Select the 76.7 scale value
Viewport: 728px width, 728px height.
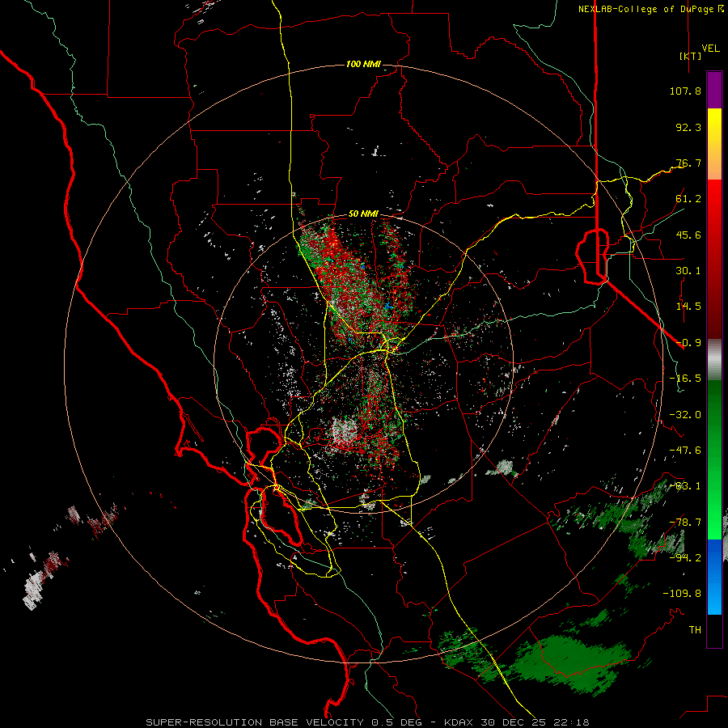point(688,163)
